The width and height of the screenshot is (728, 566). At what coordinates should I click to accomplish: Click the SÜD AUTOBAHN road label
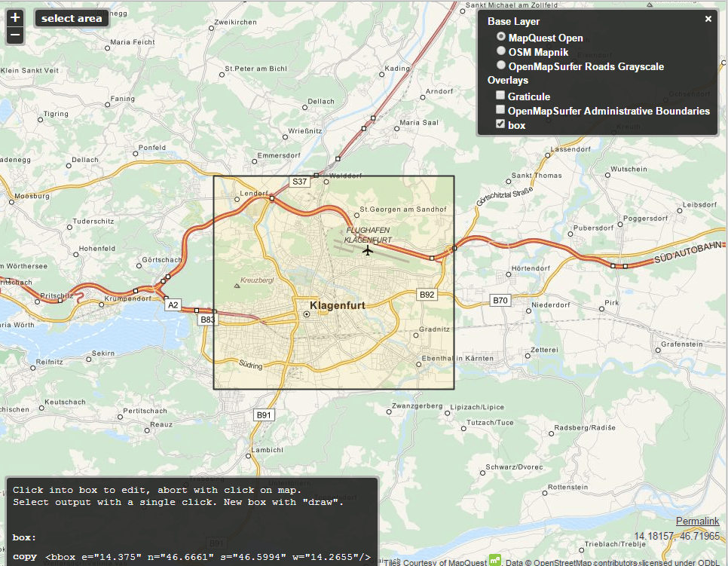(x=687, y=252)
